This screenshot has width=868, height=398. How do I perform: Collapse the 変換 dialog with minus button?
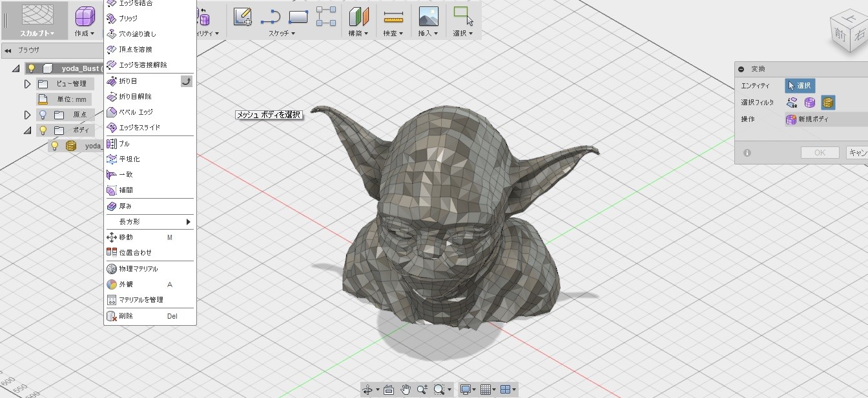[741, 69]
